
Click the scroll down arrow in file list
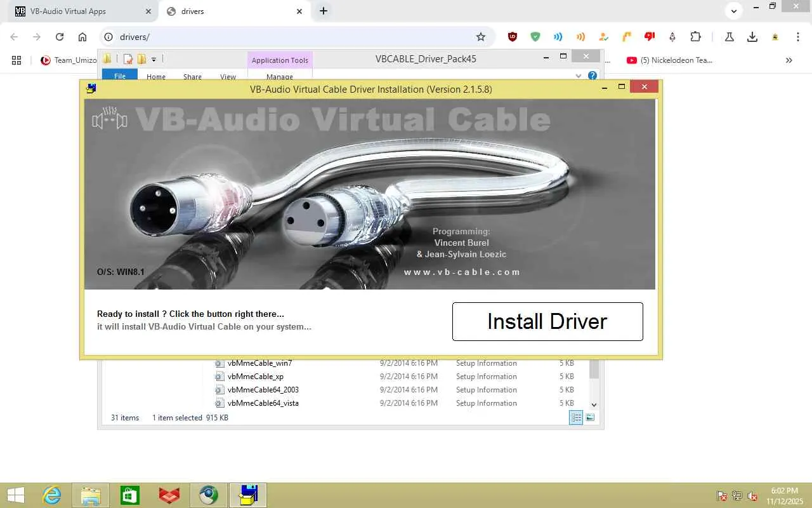coord(594,404)
